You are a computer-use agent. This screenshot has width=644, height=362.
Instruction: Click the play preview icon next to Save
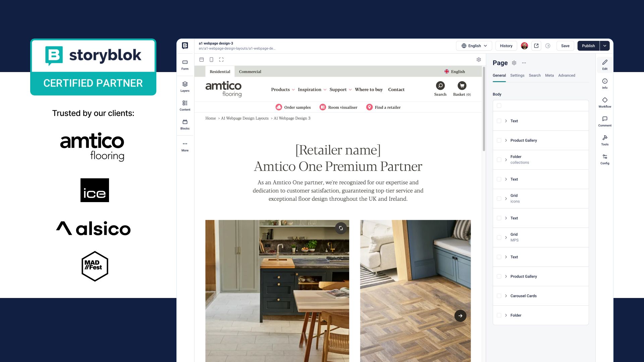point(548,46)
